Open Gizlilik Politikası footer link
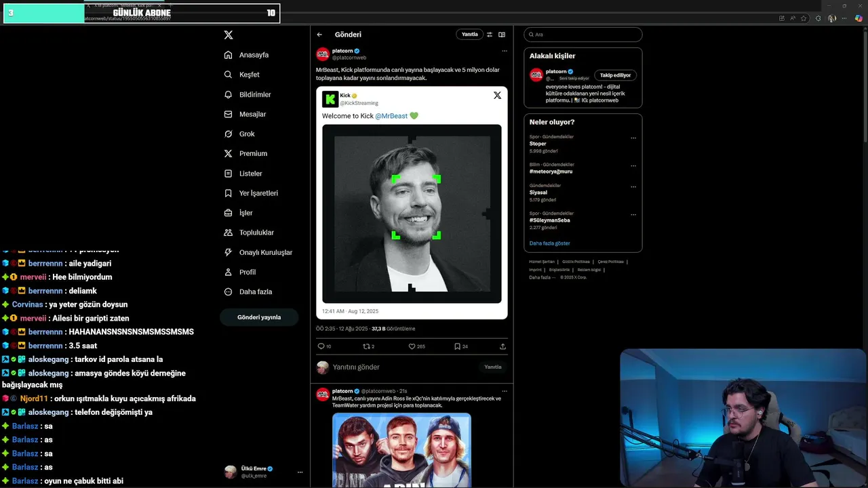 575,262
